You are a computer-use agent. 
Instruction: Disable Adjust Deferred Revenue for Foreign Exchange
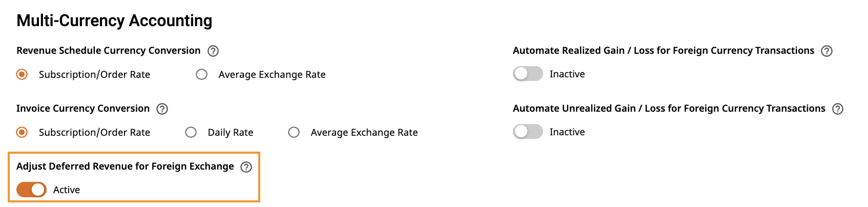31,190
